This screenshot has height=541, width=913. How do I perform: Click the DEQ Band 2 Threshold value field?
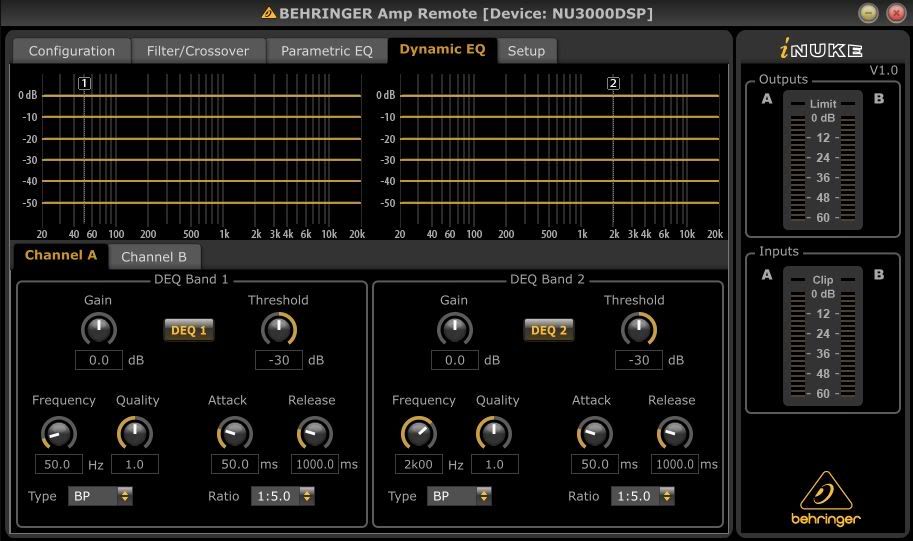click(639, 360)
